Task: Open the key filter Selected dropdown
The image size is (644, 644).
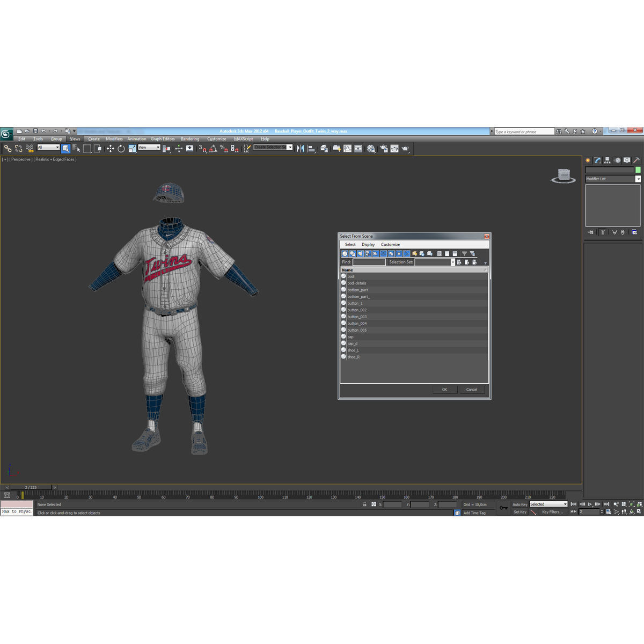Action: pyautogui.click(x=548, y=504)
